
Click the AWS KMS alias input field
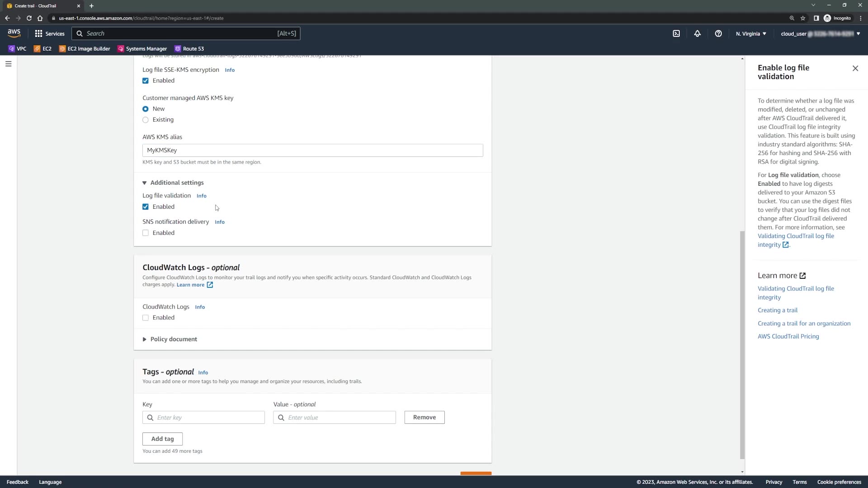312,150
